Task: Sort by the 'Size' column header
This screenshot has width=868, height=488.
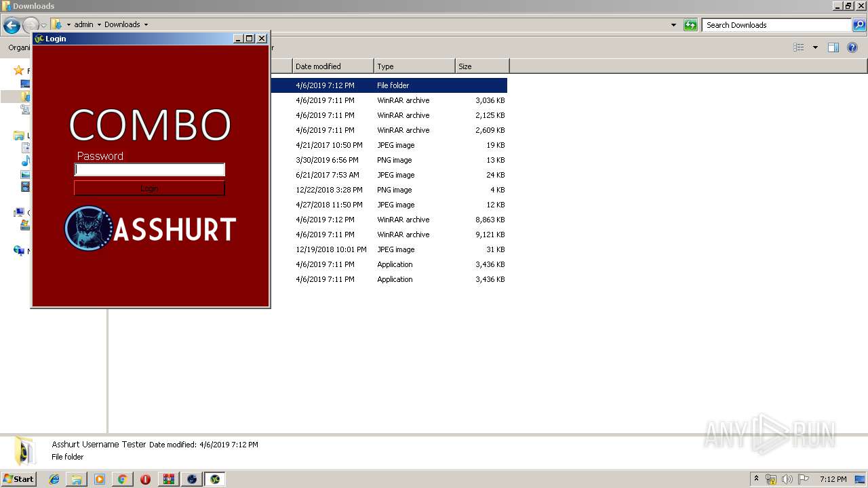Action: [482, 66]
